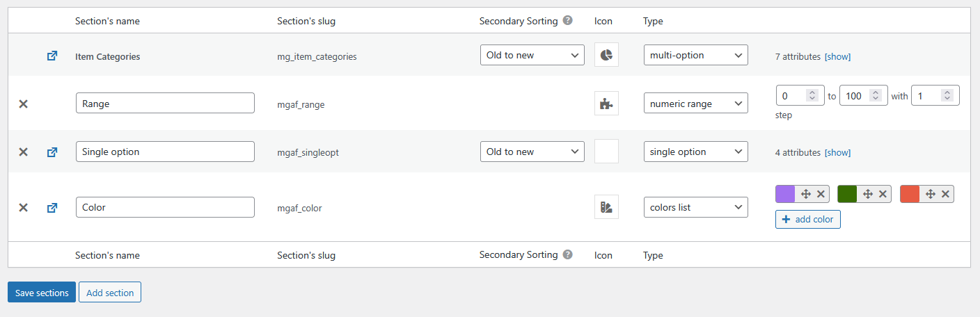The width and height of the screenshot is (980, 317).
Task: Change the puzzle icon for Range
Action: click(x=606, y=104)
